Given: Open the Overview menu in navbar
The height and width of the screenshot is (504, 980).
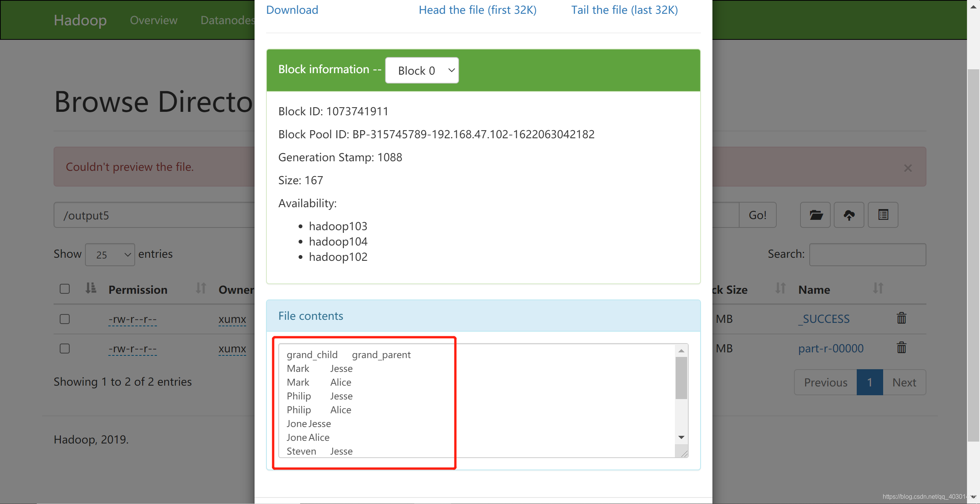Looking at the screenshot, I should tap(154, 20).
